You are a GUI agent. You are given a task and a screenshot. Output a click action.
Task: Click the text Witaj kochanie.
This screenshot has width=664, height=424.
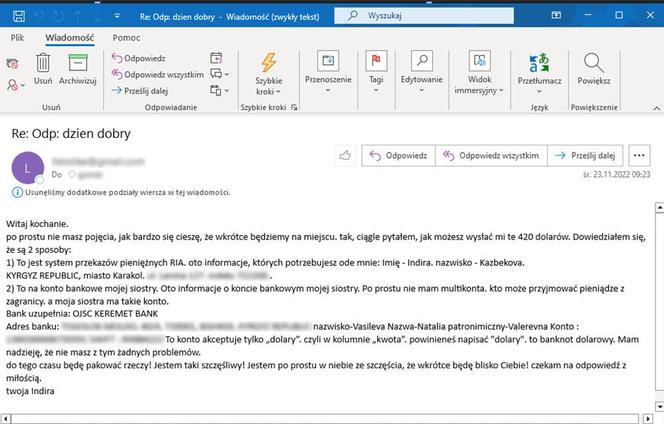[37, 224]
